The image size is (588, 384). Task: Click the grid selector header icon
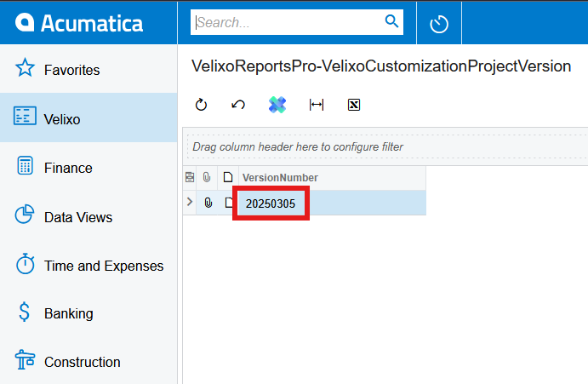click(190, 177)
